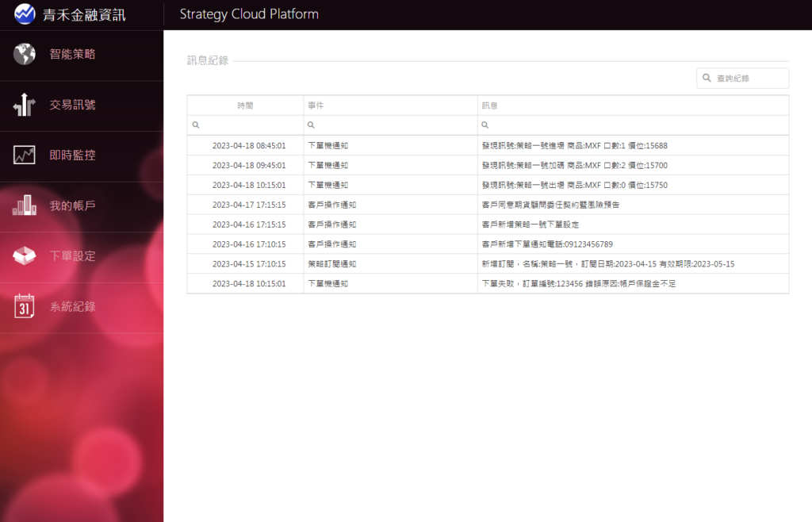812x522 pixels.
Task: Go to 即時監控 in sidebar
Action: pyautogui.click(x=82, y=155)
